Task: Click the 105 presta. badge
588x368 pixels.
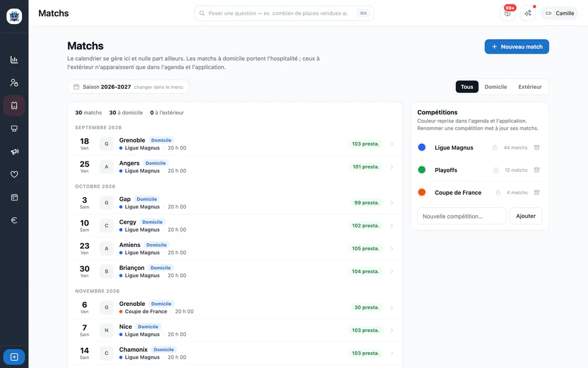Action: [365, 249]
